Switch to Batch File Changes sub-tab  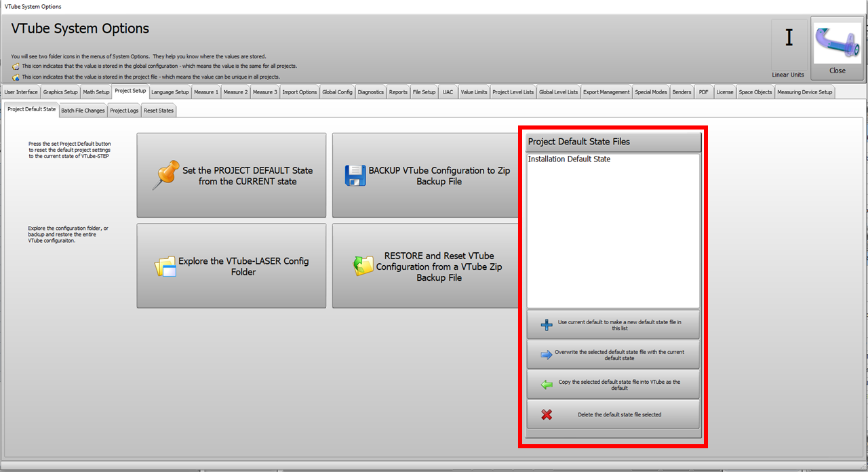83,111
